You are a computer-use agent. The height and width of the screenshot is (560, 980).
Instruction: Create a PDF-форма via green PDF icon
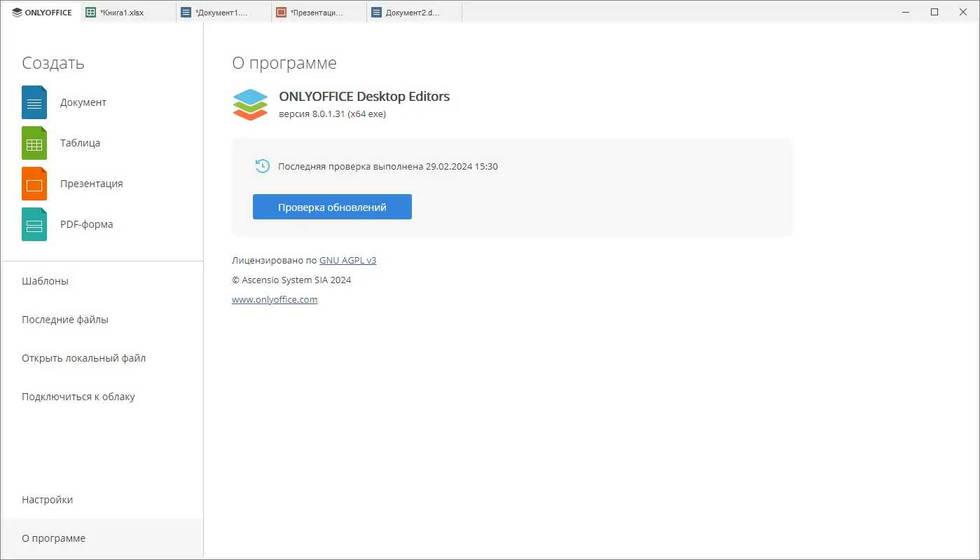point(34,224)
